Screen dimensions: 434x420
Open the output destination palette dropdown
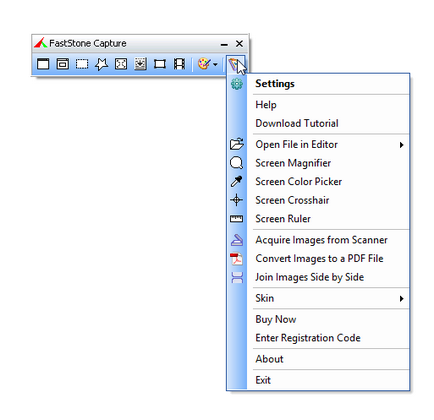[207, 64]
